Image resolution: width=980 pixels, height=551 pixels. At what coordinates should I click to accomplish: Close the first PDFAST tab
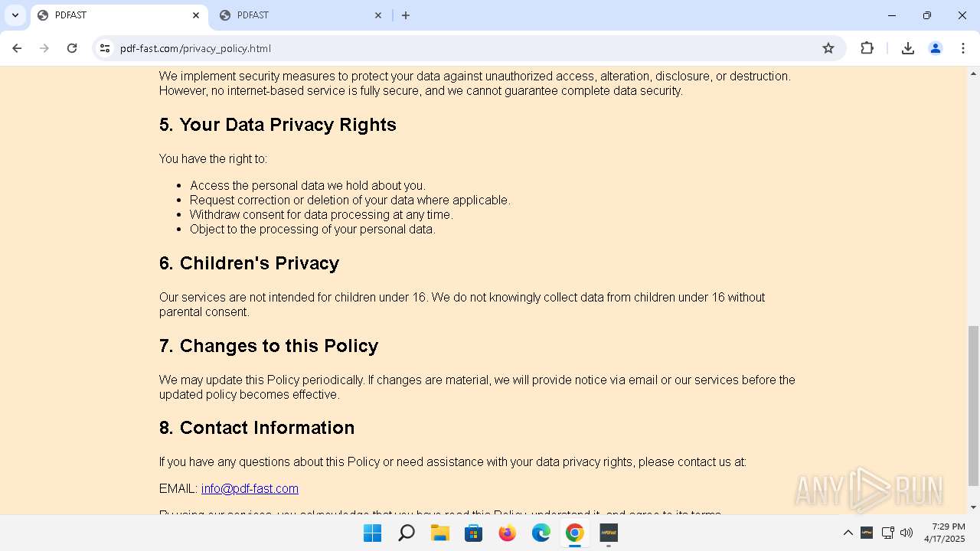[x=196, y=15]
